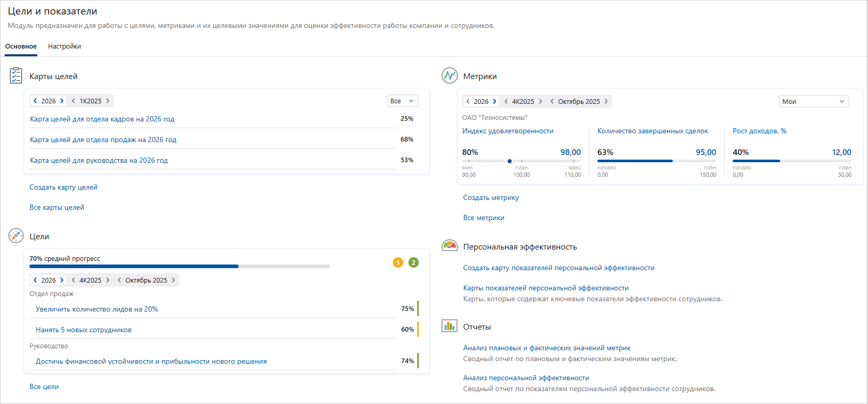Open the Все filter dropdown
868x404 pixels.
(403, 101)
